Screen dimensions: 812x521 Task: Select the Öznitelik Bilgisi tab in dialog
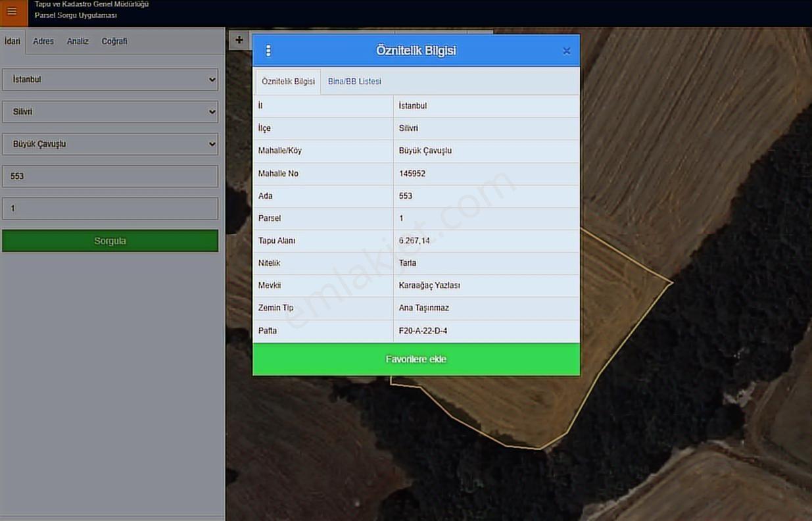point(288,82)
